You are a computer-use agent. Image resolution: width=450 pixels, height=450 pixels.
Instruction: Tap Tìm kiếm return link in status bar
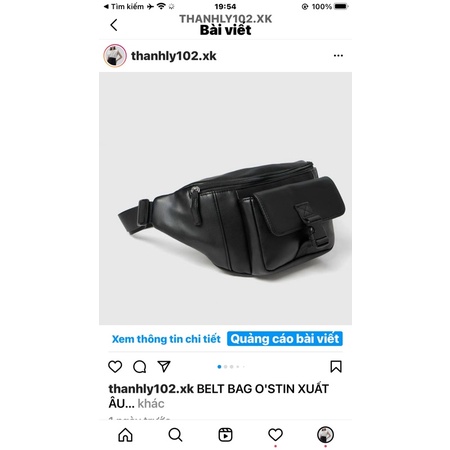[124, 7]
